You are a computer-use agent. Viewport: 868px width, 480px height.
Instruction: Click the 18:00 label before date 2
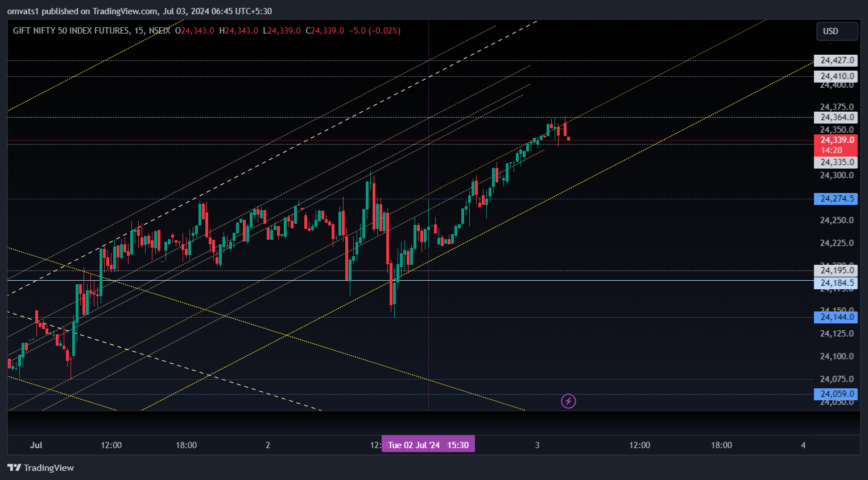187,445
